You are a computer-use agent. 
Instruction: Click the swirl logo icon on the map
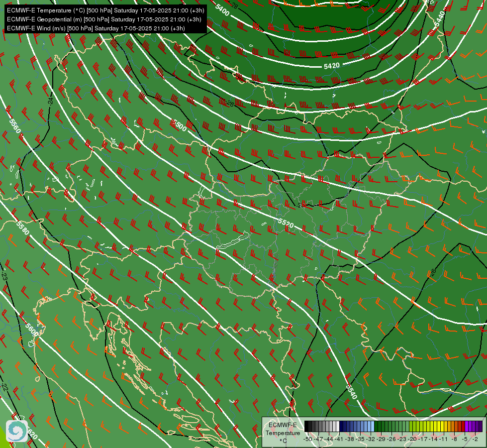pyautogui.click(x=17, y=431)
